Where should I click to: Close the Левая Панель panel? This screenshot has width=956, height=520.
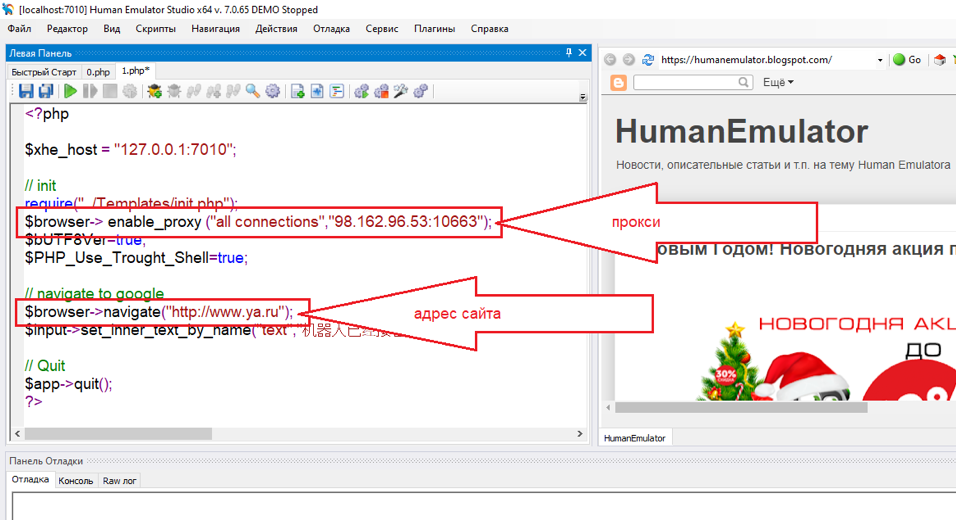[582, 53]
